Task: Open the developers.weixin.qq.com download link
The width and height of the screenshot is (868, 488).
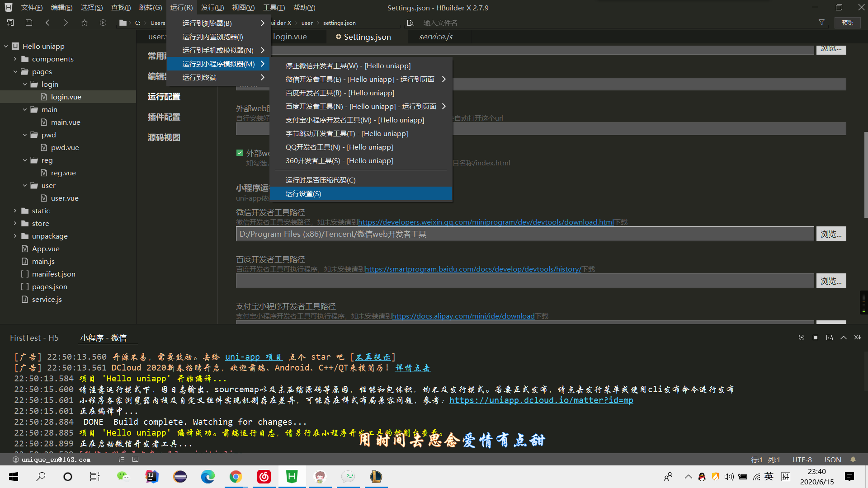Action: point(486,222)
